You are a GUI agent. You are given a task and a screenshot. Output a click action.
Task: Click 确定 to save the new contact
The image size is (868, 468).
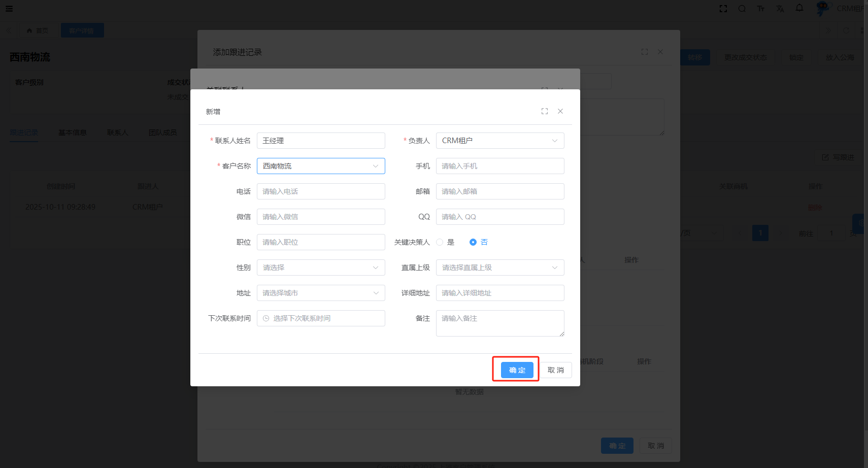point(517,370)
